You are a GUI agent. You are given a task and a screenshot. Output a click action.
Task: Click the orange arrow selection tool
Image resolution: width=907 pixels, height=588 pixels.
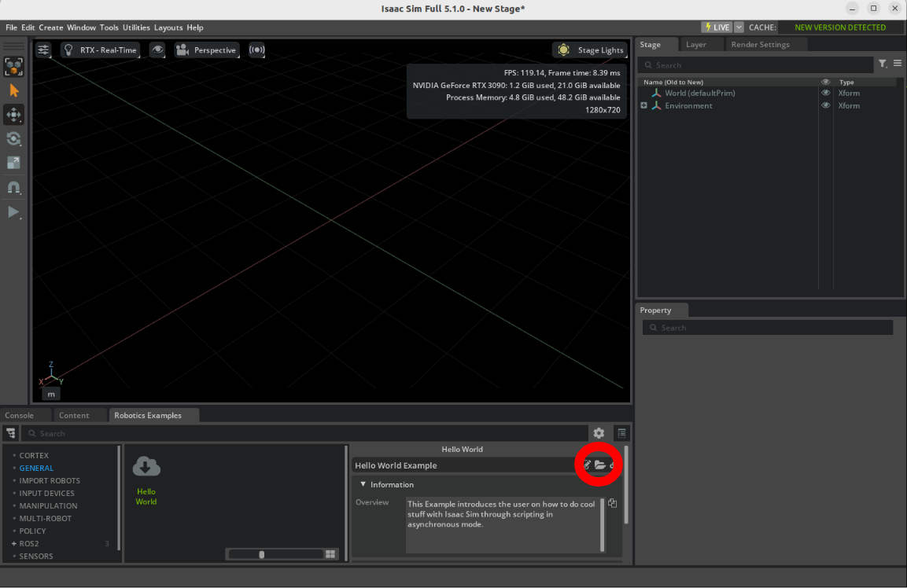13,90
